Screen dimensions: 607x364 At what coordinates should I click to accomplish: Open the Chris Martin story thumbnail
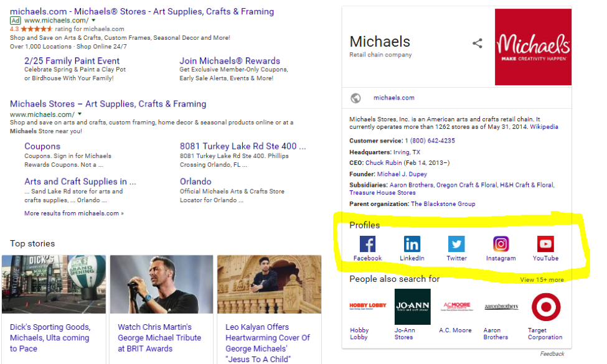tap(161, 284)
